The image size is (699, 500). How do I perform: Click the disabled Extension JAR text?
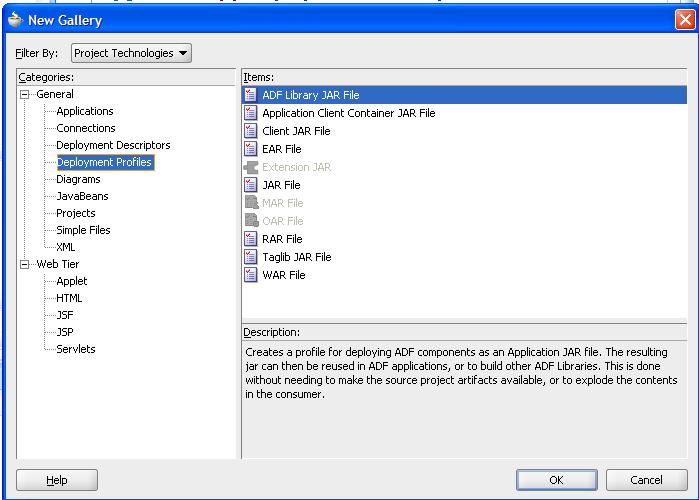pos(296,167)
